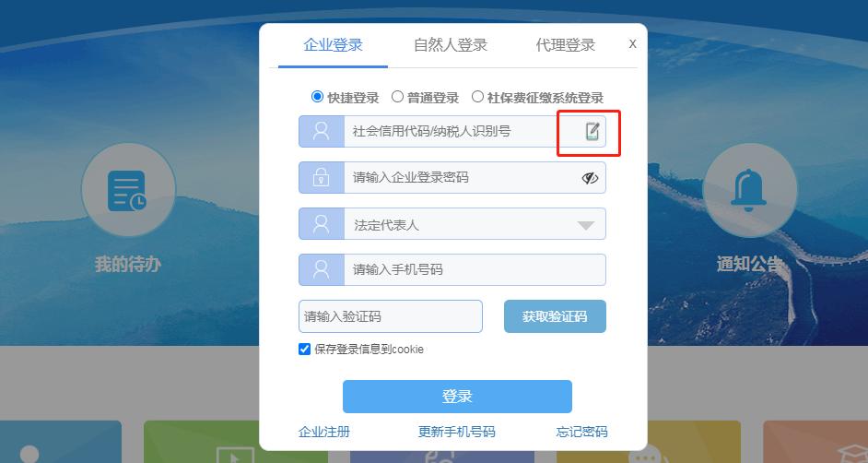Screen dimensions: 868x463
Task: Click the user icon beside tax ID field
Action: (x=322, y=131)
